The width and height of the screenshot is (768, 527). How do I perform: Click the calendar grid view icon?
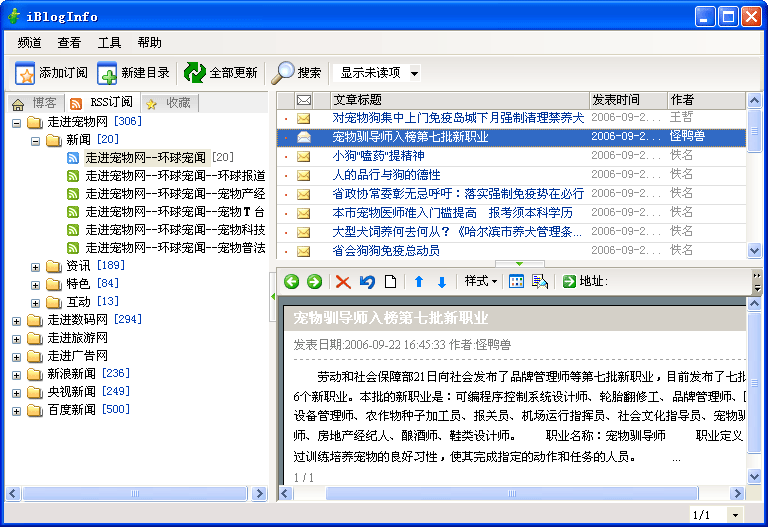pos(516,282)
